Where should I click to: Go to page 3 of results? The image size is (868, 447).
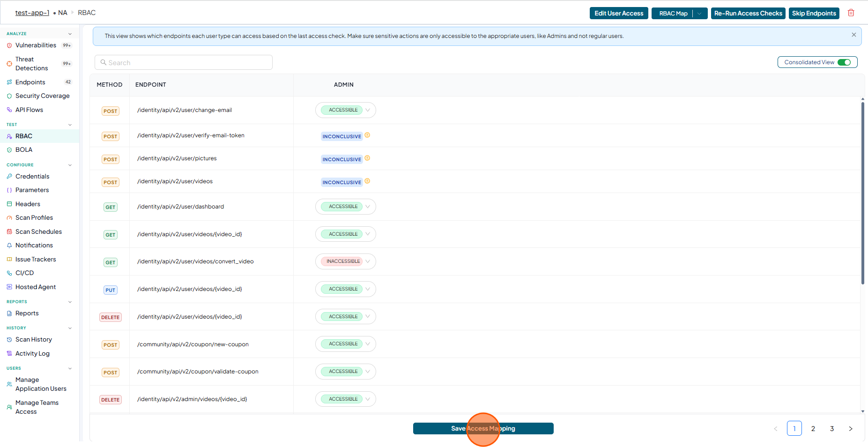(832, 429)
